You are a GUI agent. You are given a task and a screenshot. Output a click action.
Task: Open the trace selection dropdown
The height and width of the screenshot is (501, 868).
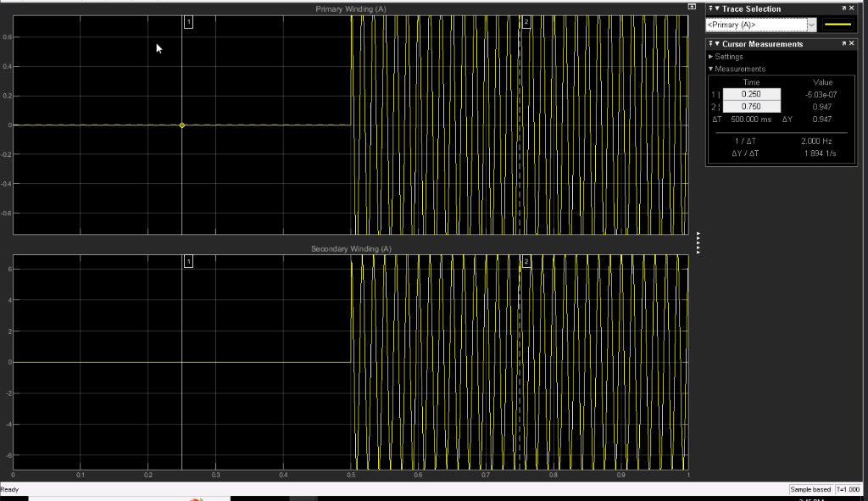point(810,24)
